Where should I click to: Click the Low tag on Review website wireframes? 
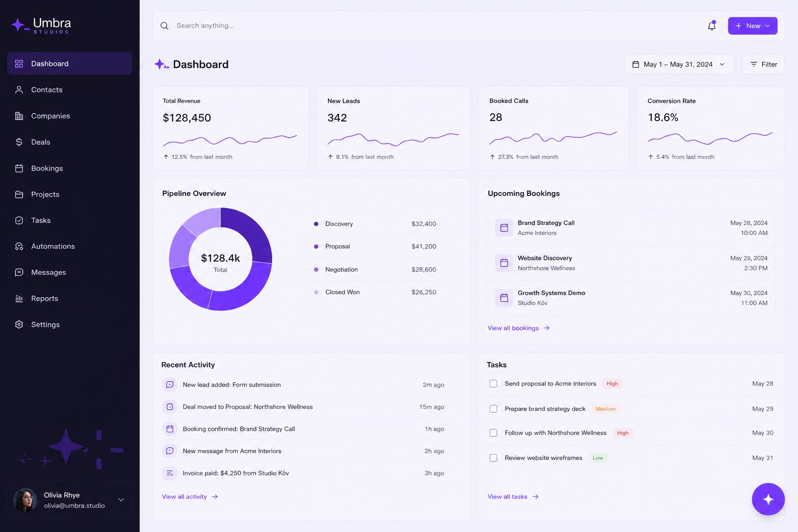598,458
